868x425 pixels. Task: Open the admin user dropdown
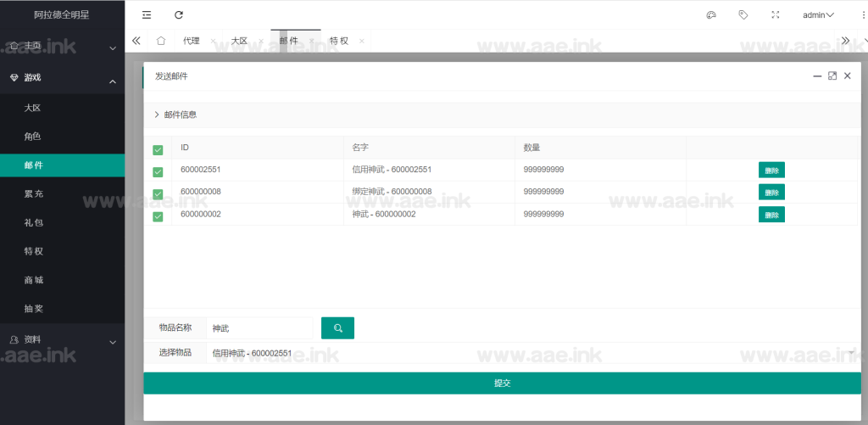818,14
